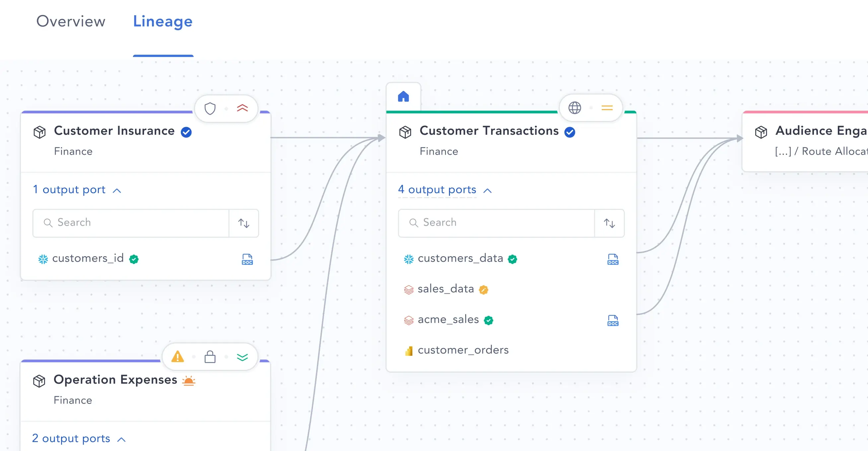The width and height of the screenshot is (868, 451).
Task: Click the snowflake icon next to customers_data
Action: click(409, 259)
